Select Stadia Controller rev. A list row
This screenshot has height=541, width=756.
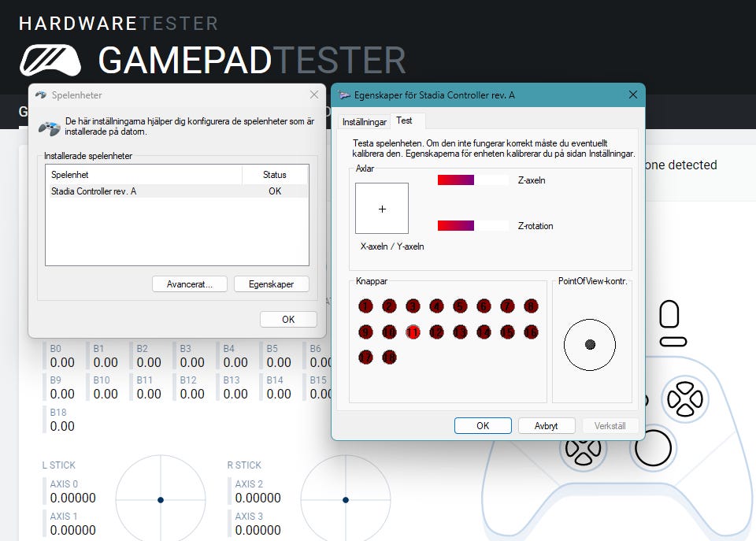tap(177, 191)
